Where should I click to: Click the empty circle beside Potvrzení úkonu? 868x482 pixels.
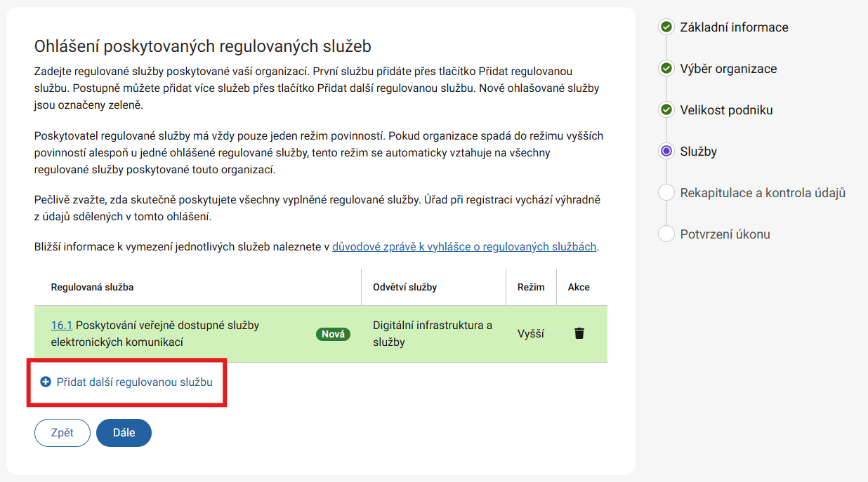(666, 234)
